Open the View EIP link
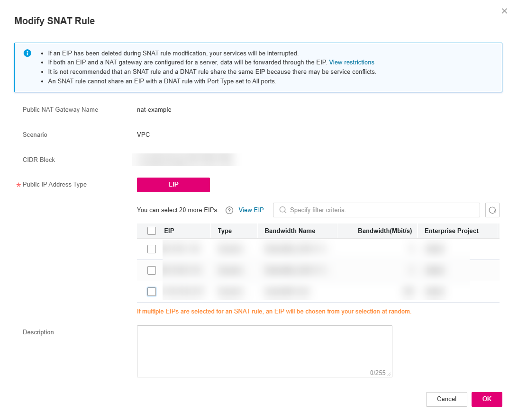Image resolution: width=518 pixels, height=420 pixels. pyautogui.click(x=251, y=210)
